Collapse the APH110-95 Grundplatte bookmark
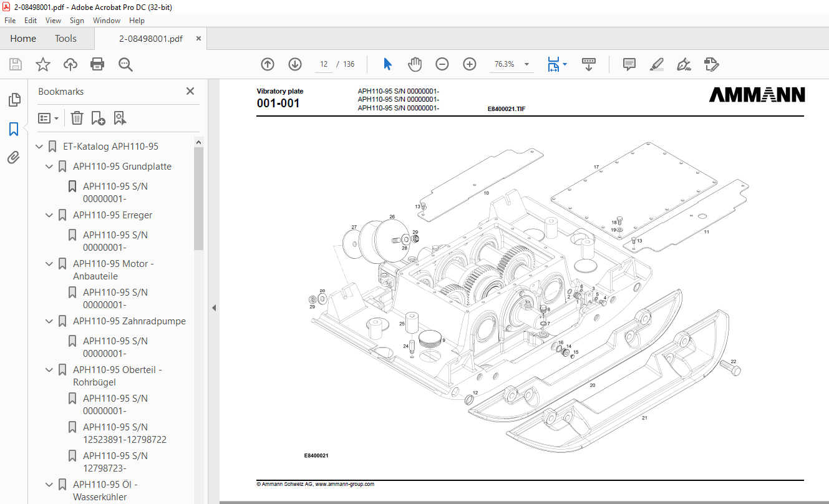Image resolution: width=829 pixels, height=504 pixels. coord(49,167)
